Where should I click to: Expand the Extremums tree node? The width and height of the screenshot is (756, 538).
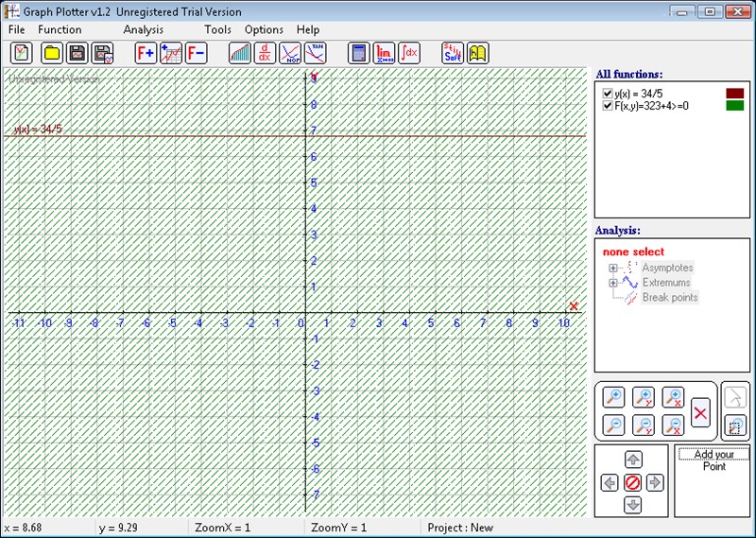613,283
